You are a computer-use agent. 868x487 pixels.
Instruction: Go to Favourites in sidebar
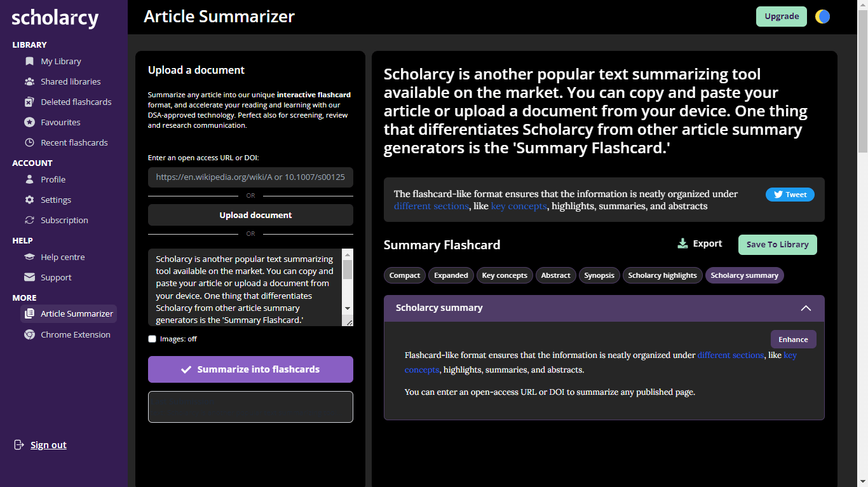(60, 122)
